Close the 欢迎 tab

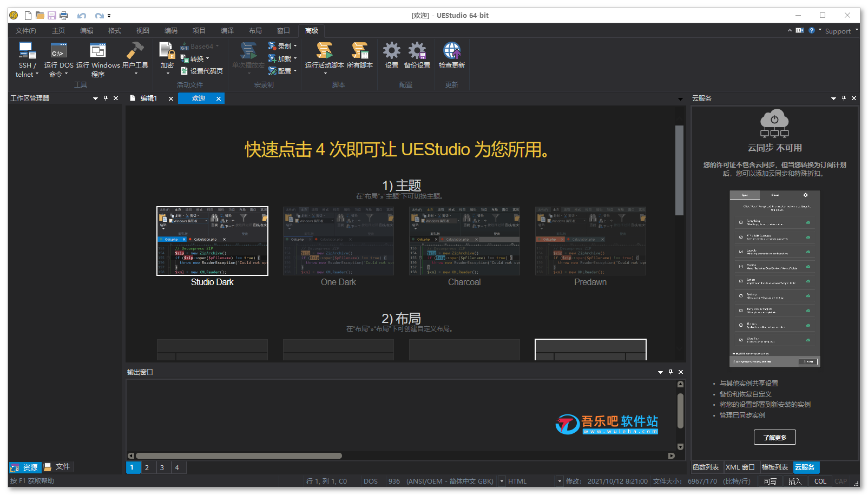tap(219, 98)
